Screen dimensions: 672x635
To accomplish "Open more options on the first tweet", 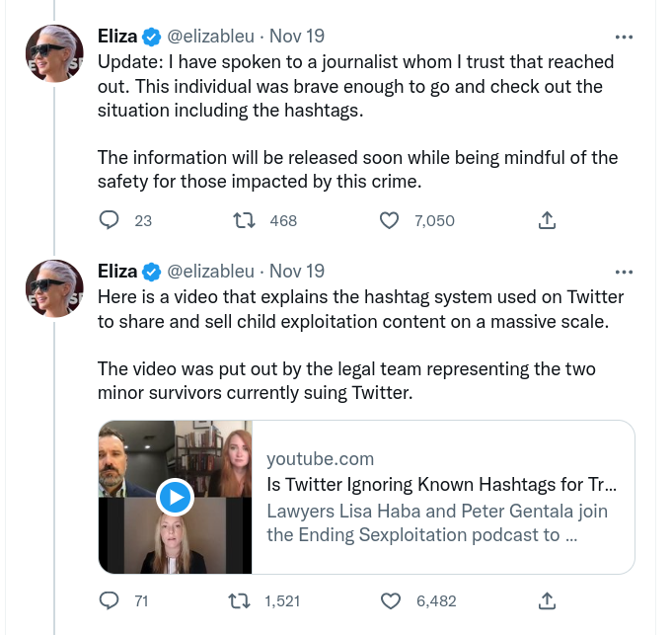I will coord(624,38).
